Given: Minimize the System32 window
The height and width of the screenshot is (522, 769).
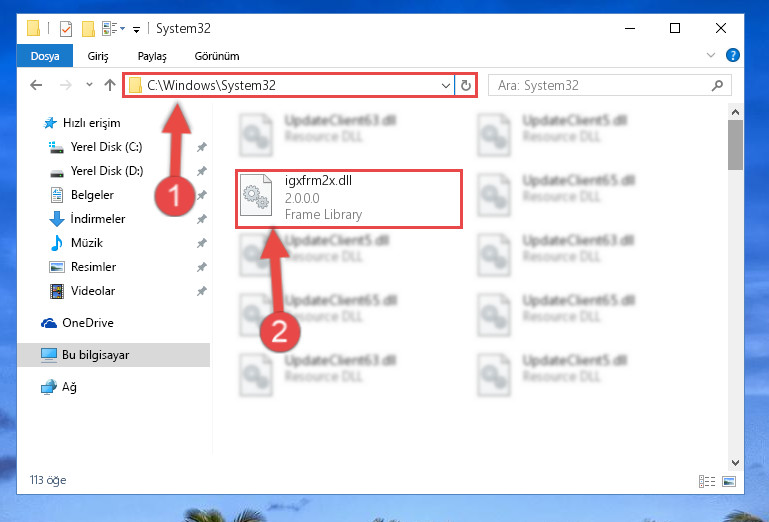Looking at the screenshot, I should pyautogui.click(x=630, y=28).
